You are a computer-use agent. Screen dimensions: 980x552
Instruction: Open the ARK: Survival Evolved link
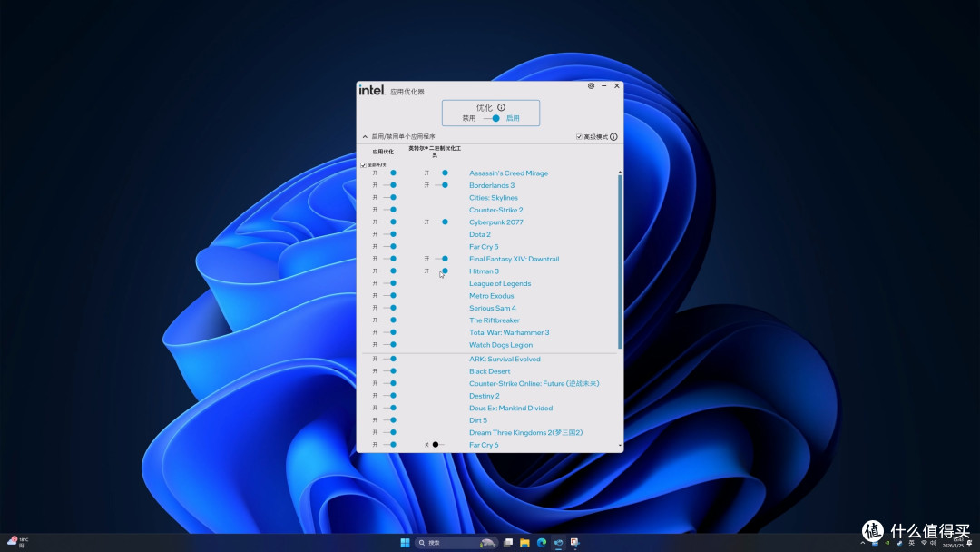click(x=505, y=359)
